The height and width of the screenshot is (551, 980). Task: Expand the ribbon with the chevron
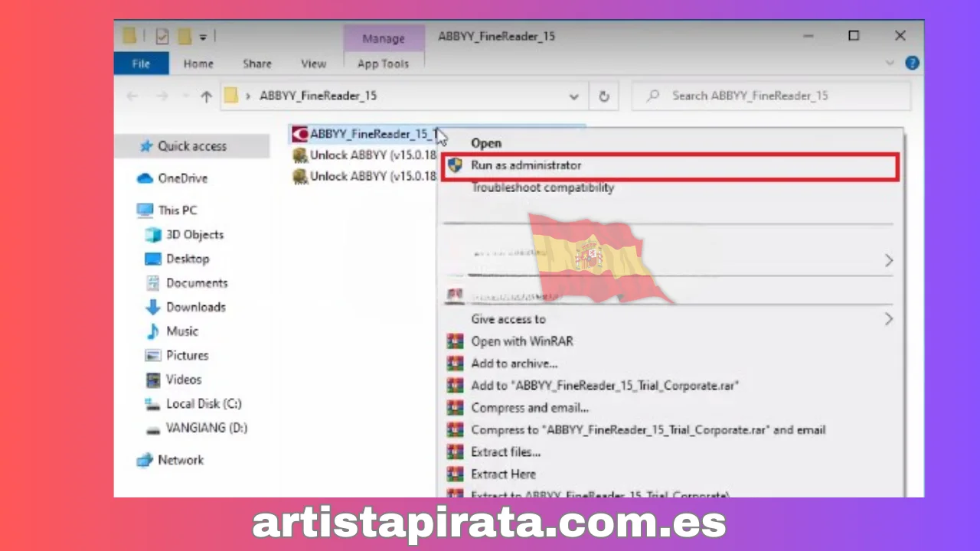point(890,64)
